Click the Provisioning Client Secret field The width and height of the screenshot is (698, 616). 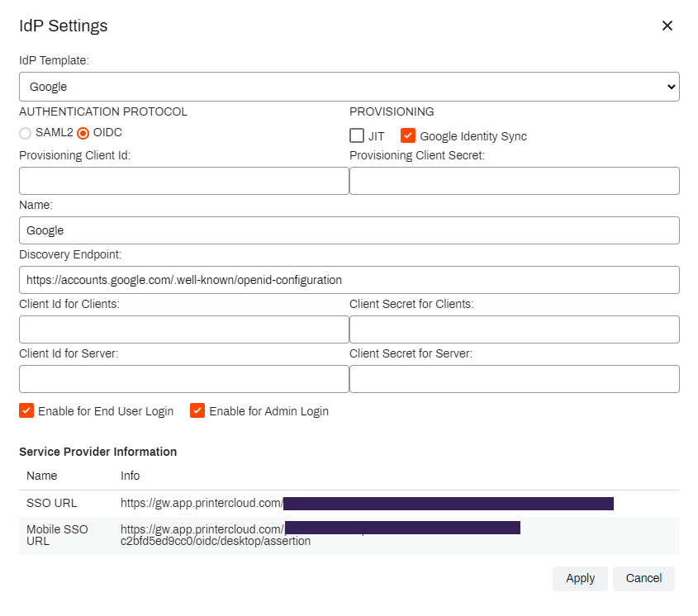(x=514, y=181)
